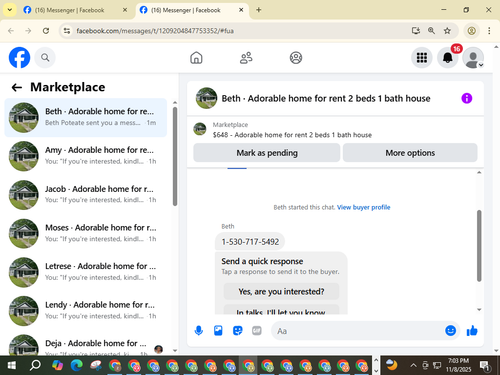Image resolution: width=500 pixels, height=375 pixels.
Task: Click the Facebook logo
Action: coord(19,58)
